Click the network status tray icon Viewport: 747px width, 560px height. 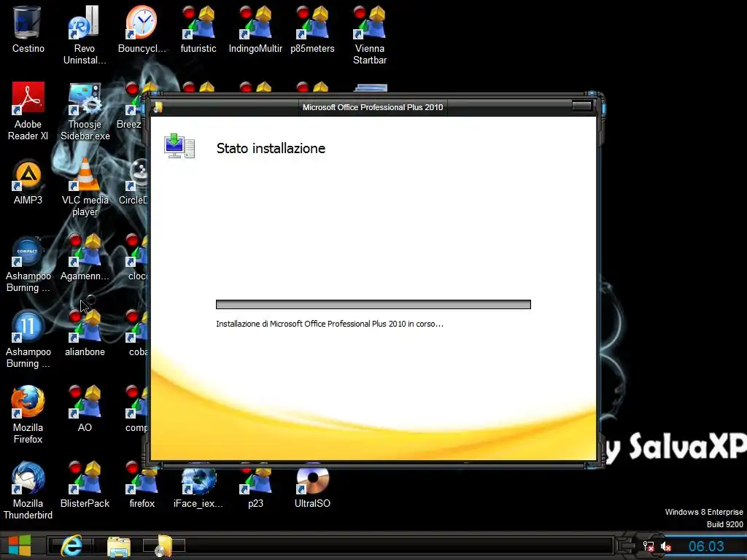point(649,546)
